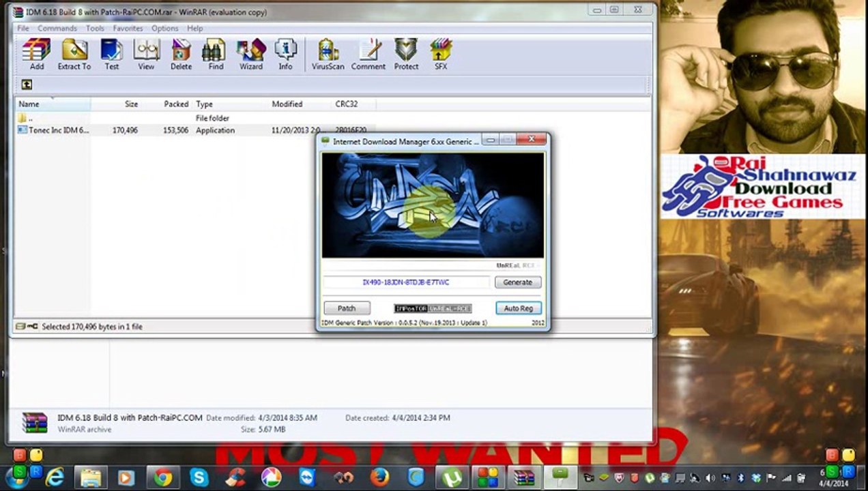
Task: Run the Test archive tool
Action: click(111, 55)
